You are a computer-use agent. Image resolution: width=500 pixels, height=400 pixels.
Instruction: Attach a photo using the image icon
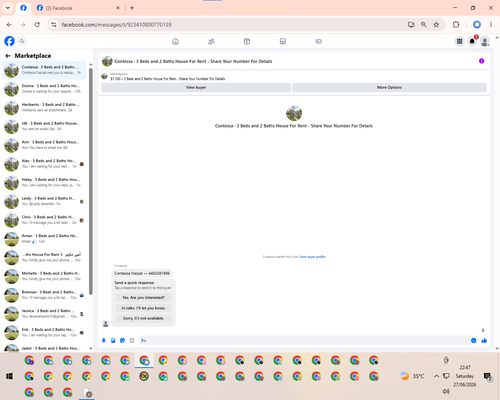tap(113, 340)
